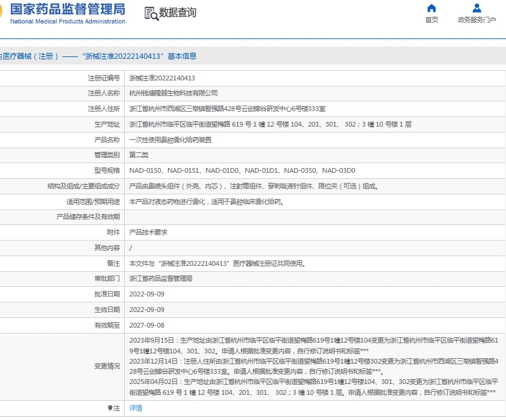This screenshot has width=506, height=420.
Task: Click the 批准日期 row's date 2022-09-09
Action: [147, 294]
